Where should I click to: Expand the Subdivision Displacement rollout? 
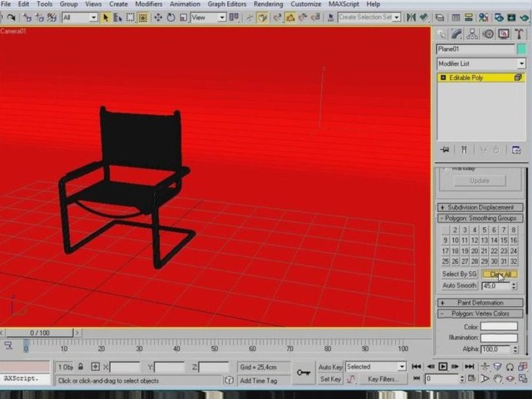coord(480,207)
